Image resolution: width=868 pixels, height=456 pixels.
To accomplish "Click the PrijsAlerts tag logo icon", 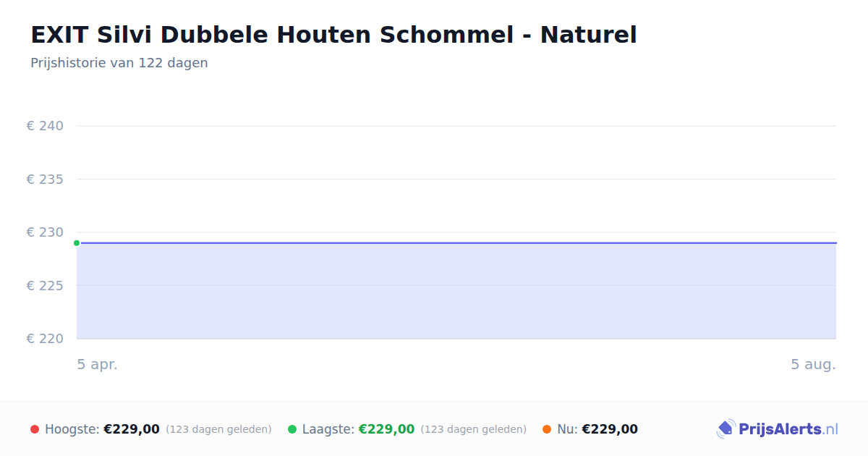I will point(726,429).
